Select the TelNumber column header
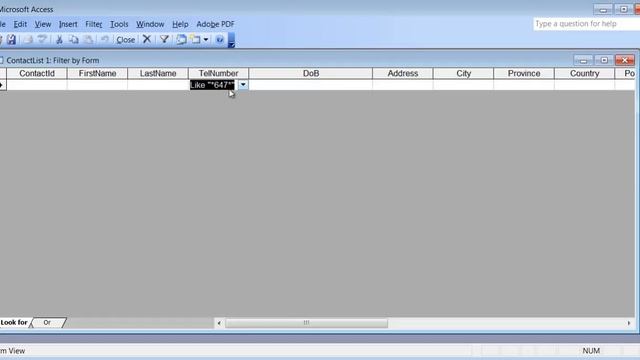640x360 pixels. 218,73
